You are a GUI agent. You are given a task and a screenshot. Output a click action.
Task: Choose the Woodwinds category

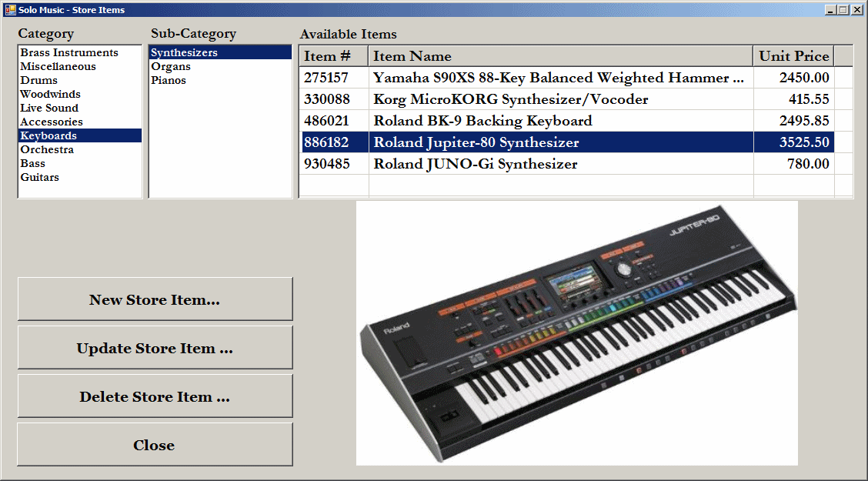tap(80, 94)
